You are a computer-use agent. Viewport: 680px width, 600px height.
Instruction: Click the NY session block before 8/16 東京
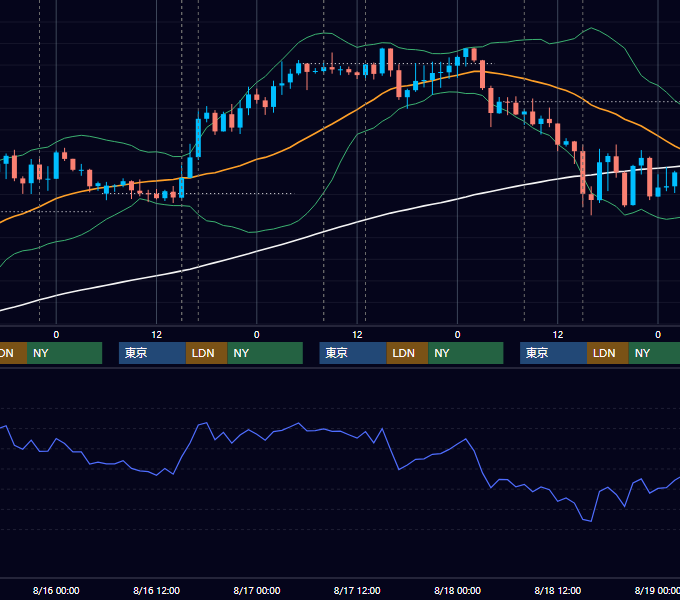coord(65,353)
